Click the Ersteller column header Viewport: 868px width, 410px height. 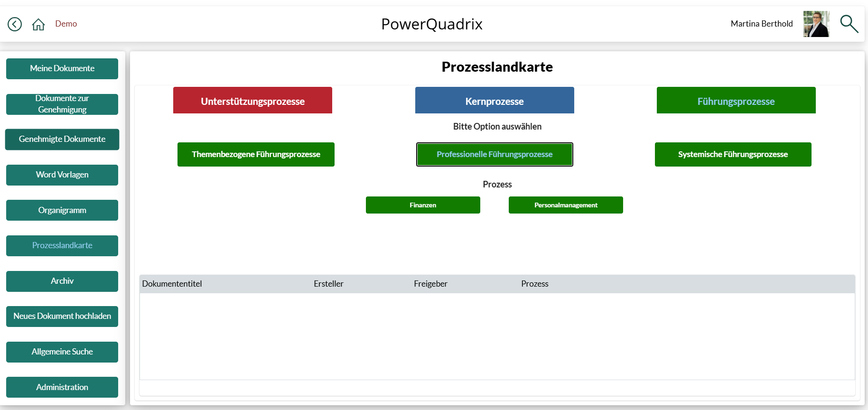pos(328,284)
